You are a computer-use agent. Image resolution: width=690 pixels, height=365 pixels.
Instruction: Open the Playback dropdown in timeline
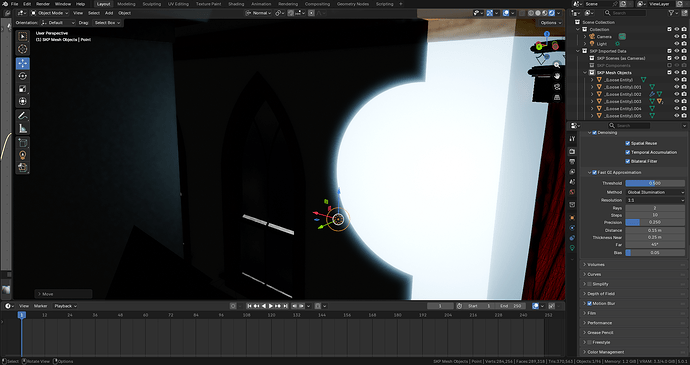(65, 306)
